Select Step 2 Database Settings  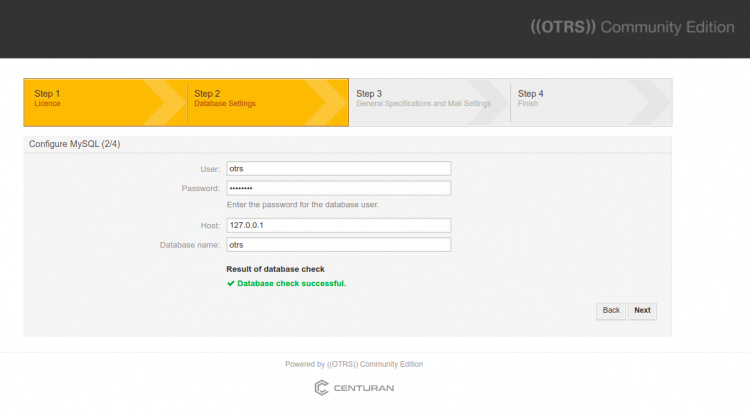click(x=224, y=98)
